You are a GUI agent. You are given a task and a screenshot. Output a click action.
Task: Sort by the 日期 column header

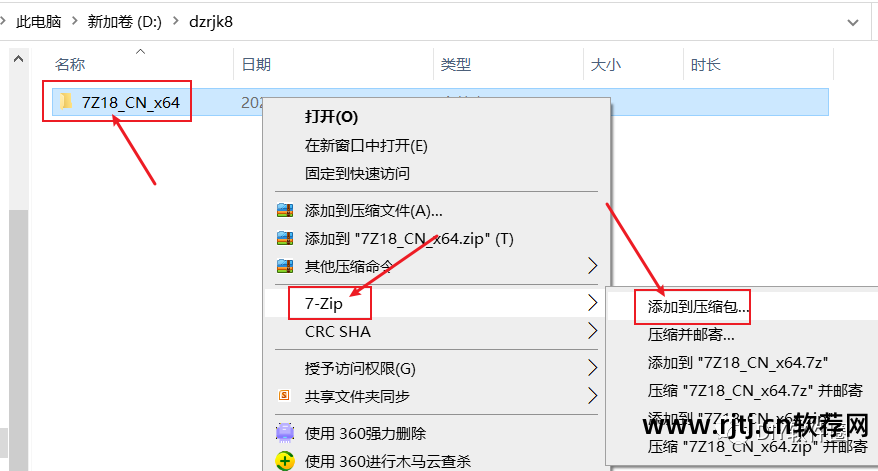(256, 64)
